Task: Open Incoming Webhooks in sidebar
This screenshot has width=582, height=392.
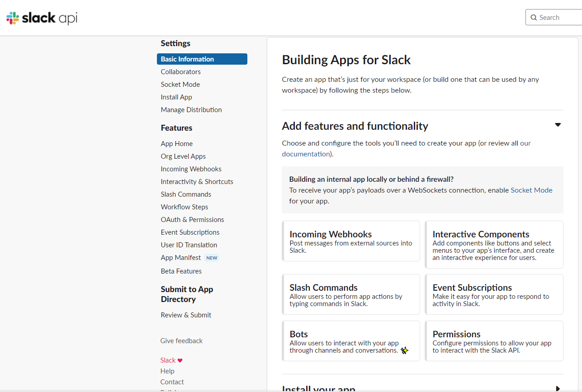Action: point(191,169)
